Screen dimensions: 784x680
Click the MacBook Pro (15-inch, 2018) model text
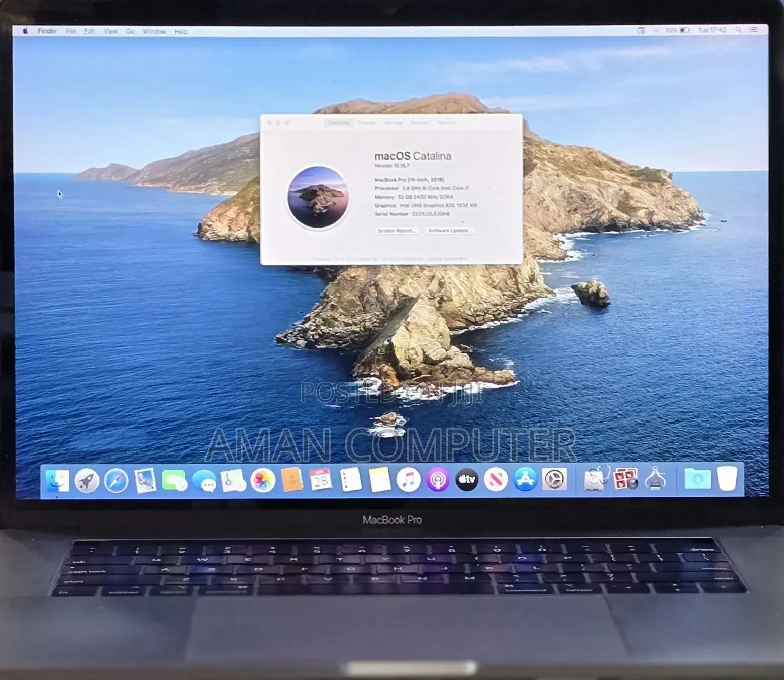[x=409, y=180]
